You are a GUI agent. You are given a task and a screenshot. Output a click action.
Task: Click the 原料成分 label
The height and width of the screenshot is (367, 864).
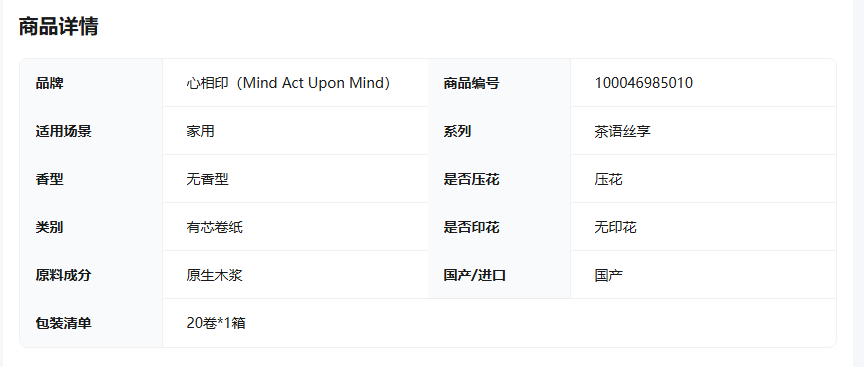point(63,275)
